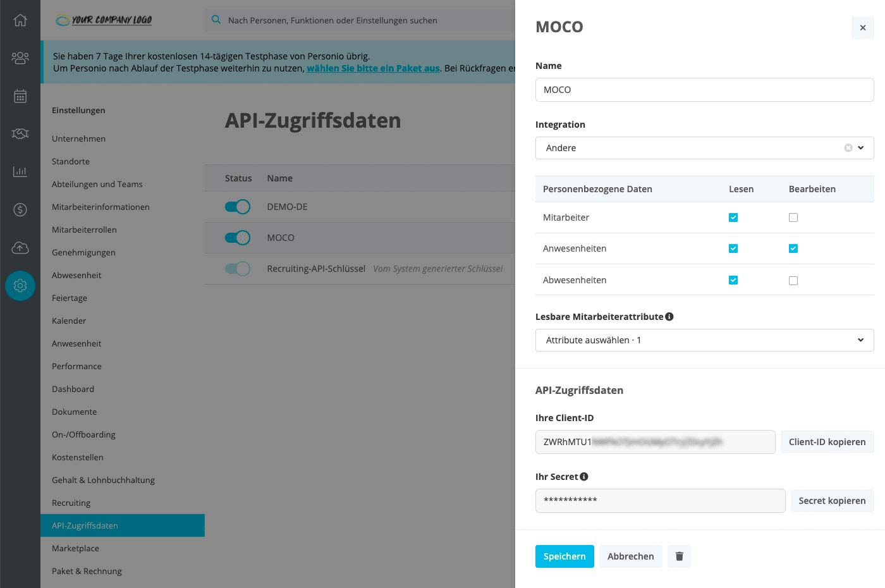The height and width of the screenshot is (588, 885).
Task: Open Mitarbeiterrollen settings
Action: (x=84, y=230)
